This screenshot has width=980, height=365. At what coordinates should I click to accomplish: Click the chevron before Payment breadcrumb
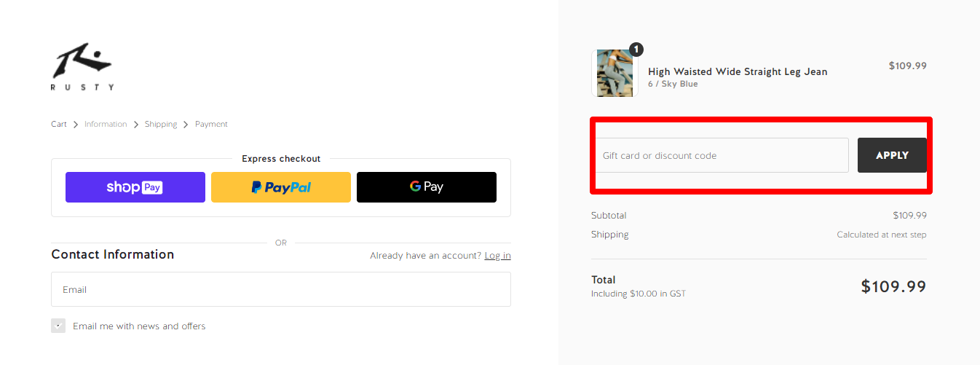coord(186,125)
